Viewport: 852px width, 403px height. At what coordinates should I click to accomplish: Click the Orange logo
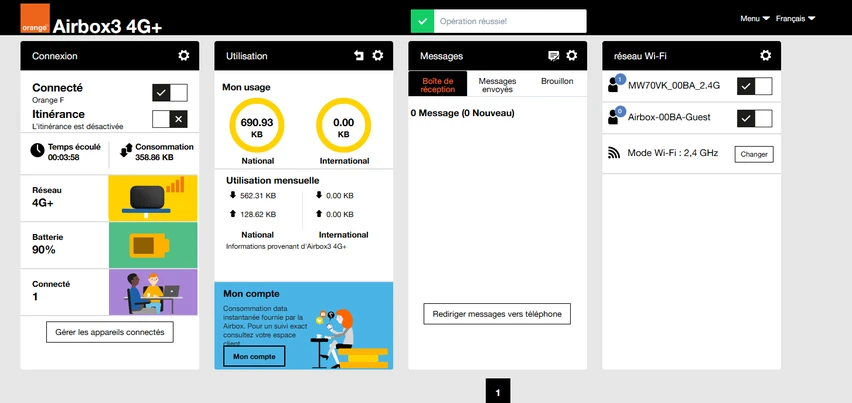(35, 18)
